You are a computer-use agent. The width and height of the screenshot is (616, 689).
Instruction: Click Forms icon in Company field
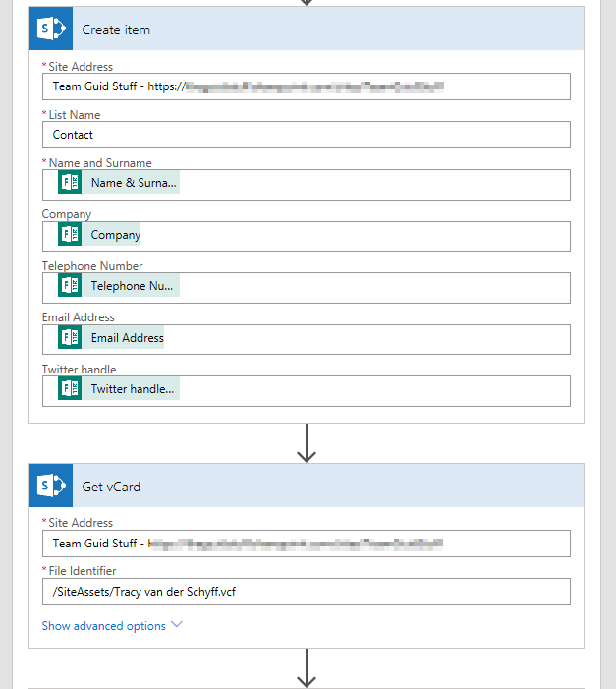coord(70,235)
